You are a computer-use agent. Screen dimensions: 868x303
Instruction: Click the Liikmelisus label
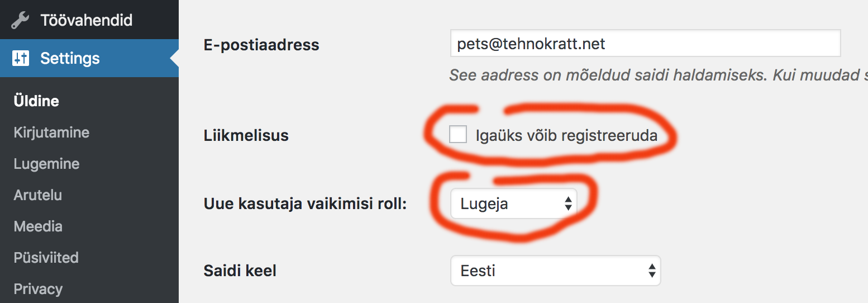click(246, 135)
